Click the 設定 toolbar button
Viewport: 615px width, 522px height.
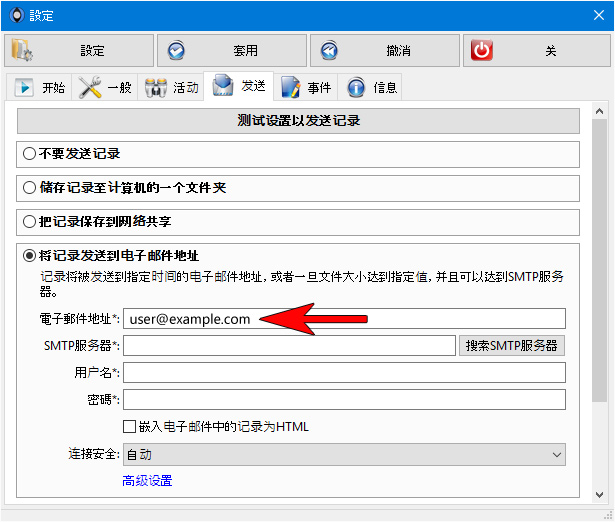(79, 51)
